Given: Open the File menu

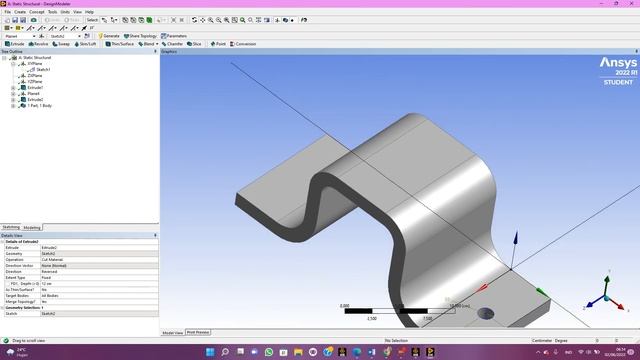Looking at the screenshot, I should [x=8, y=12].
